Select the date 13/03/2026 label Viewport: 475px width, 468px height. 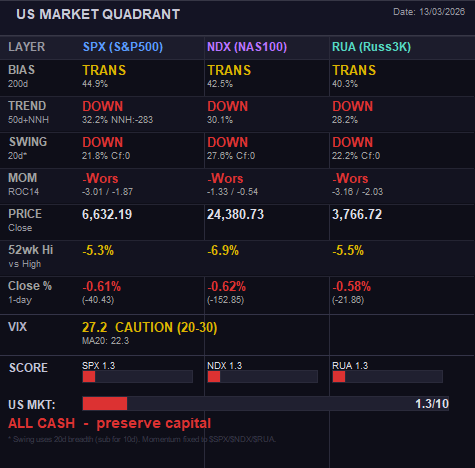point(429,12)
